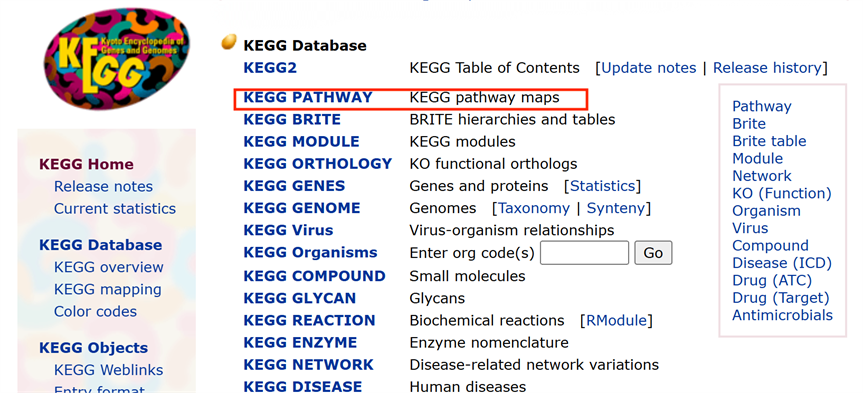
Task: Open Antimicrobials in right panel
Action: 782,315
